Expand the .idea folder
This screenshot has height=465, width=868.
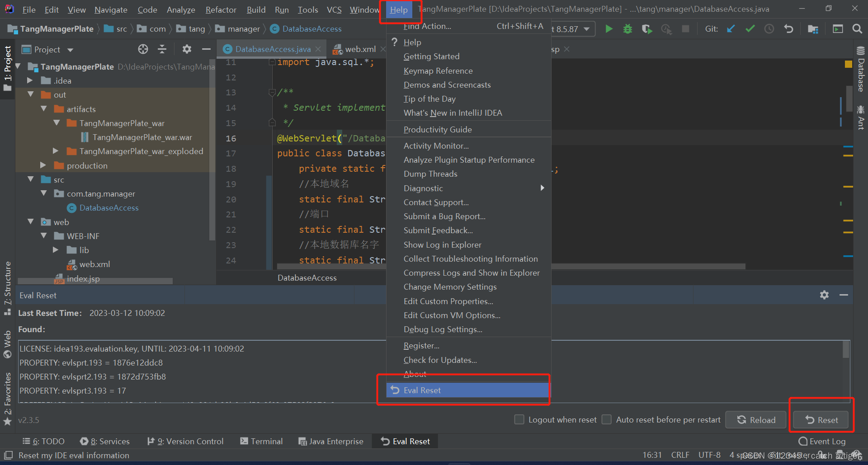(30, 80)
